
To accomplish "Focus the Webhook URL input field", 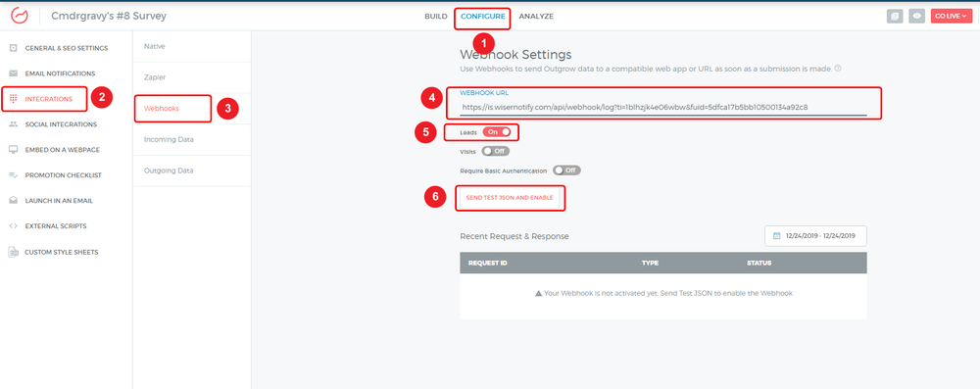I will click(x=662, y=107).
